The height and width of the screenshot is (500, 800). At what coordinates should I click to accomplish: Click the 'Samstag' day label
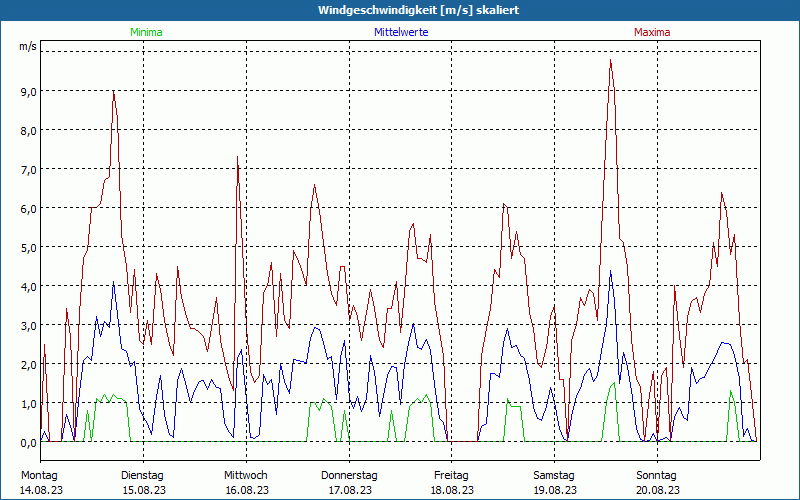[554, 476]
